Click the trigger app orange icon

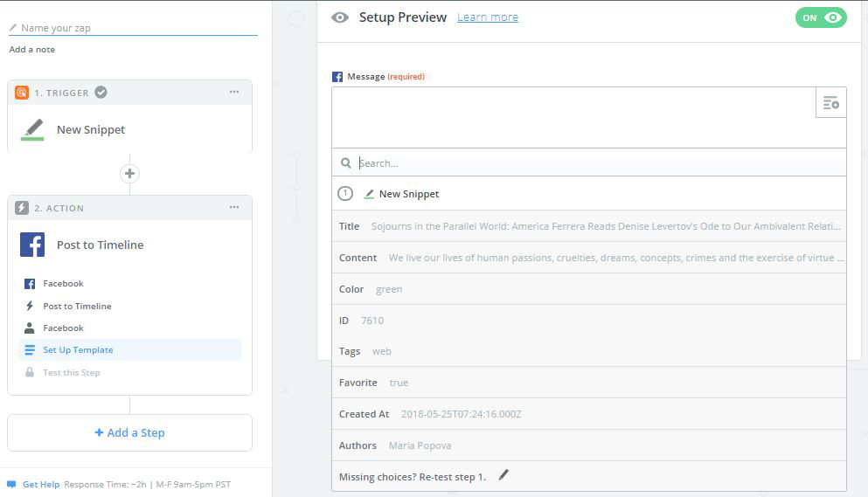[x=22, y=93]
